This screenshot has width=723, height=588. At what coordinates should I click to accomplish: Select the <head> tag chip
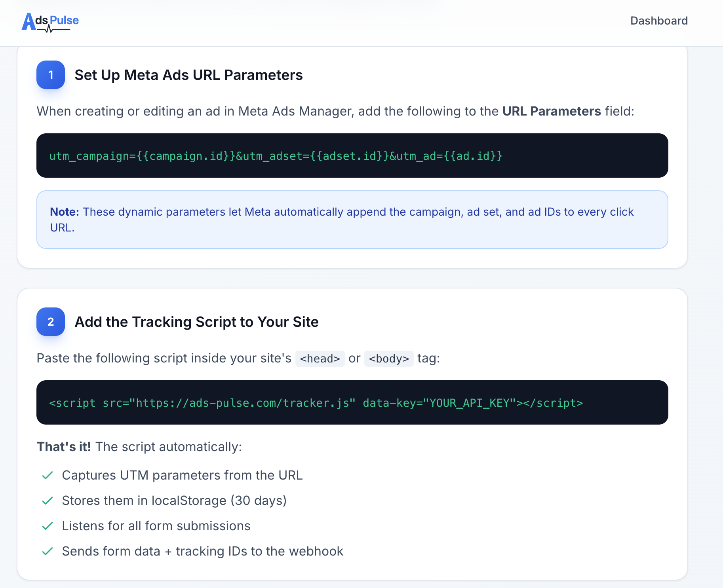click(319, 358)
